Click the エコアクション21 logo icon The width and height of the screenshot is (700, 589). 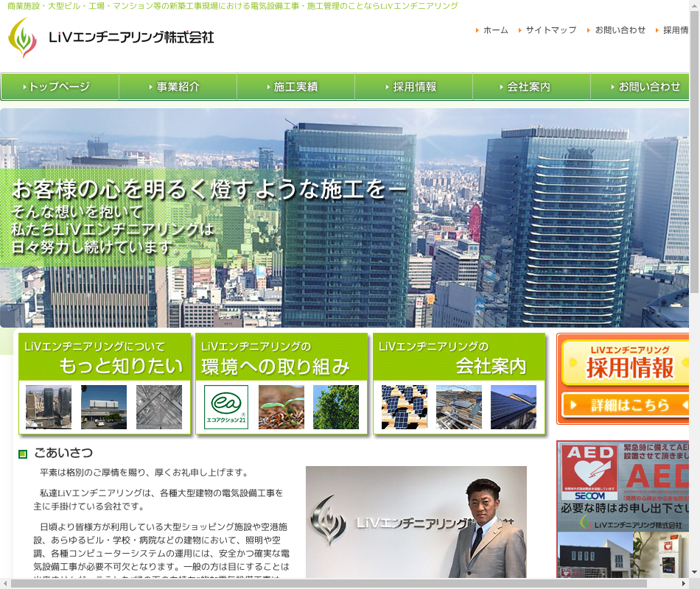tap(226, 407)
